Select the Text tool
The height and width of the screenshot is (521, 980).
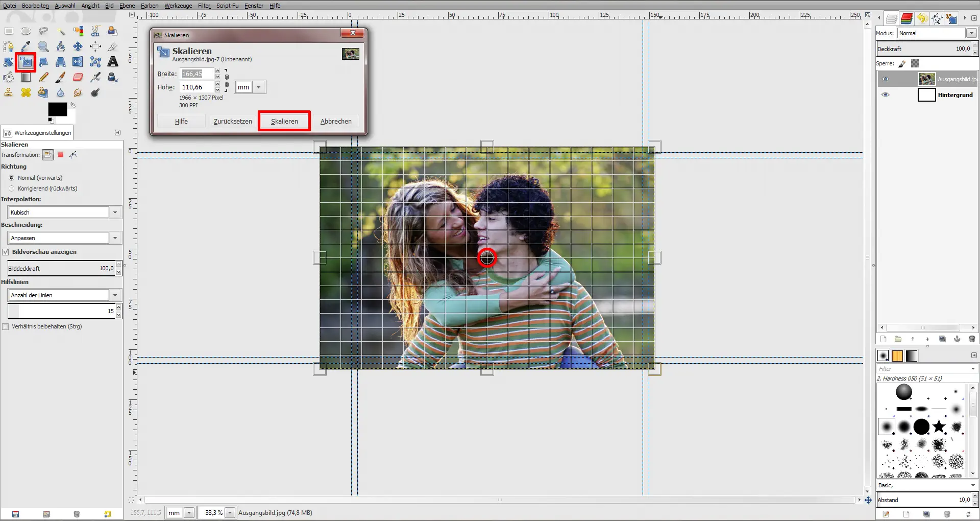click(113, 62)
